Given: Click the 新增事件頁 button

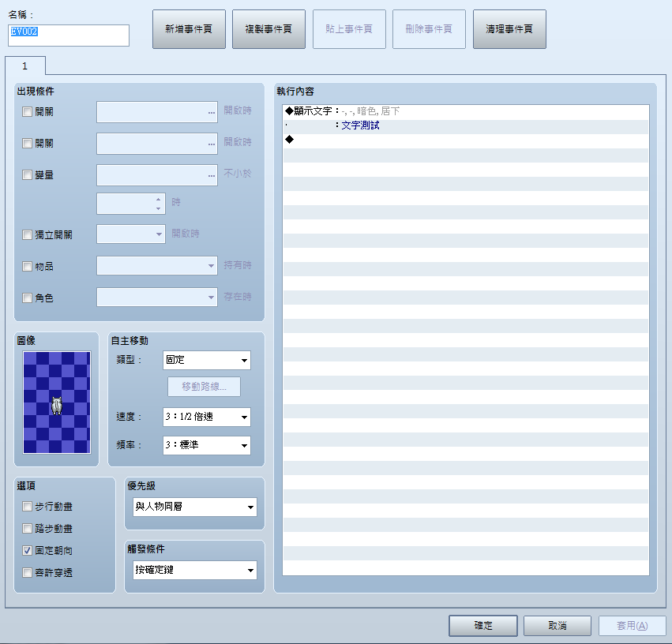Looking at the screenshot, I should [x=189, y=29].
